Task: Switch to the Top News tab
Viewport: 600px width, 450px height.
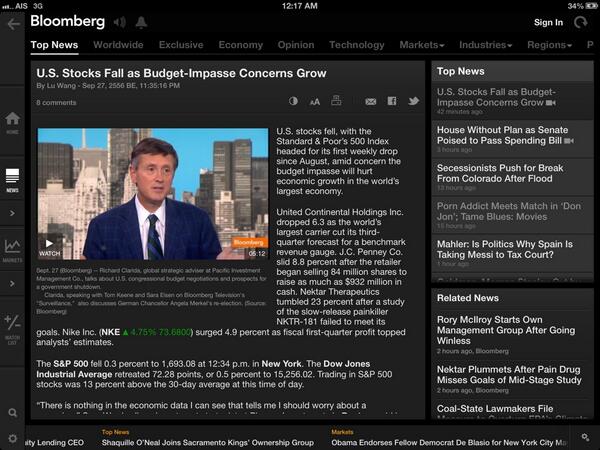Action: coord(54,45)
